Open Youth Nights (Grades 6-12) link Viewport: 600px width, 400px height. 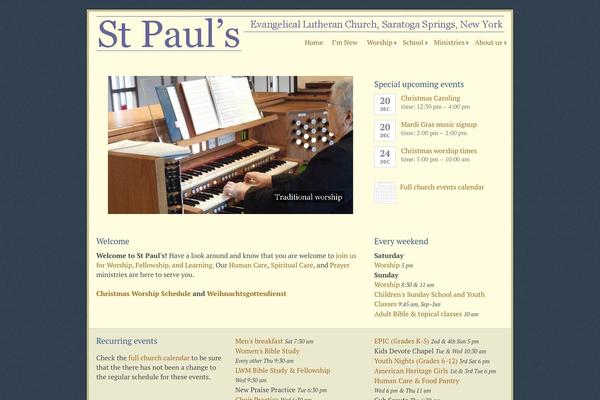click(416, 361)
